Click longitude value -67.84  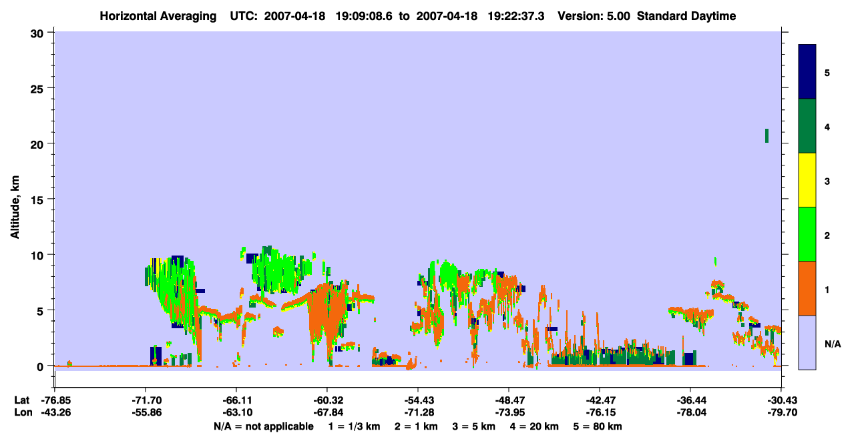point(327,412)
